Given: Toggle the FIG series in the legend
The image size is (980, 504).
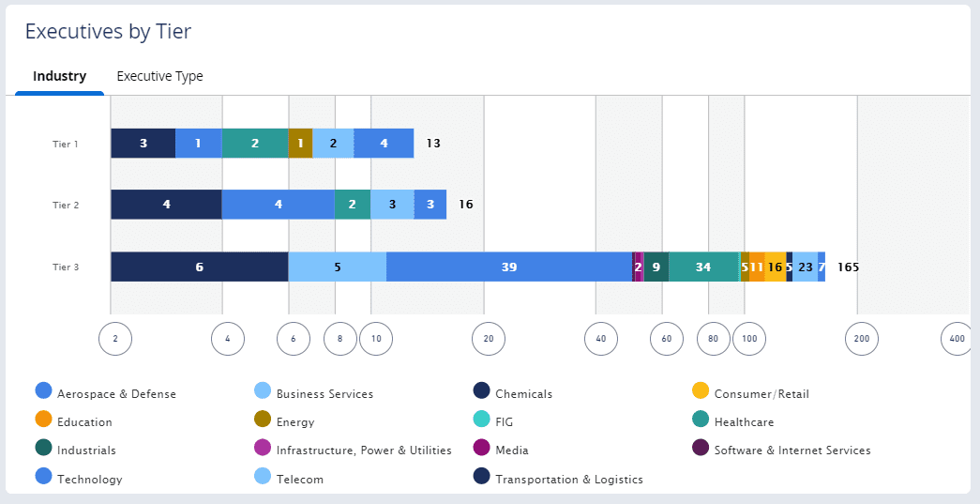Looking at the screenshot, I should coord(482,419).
